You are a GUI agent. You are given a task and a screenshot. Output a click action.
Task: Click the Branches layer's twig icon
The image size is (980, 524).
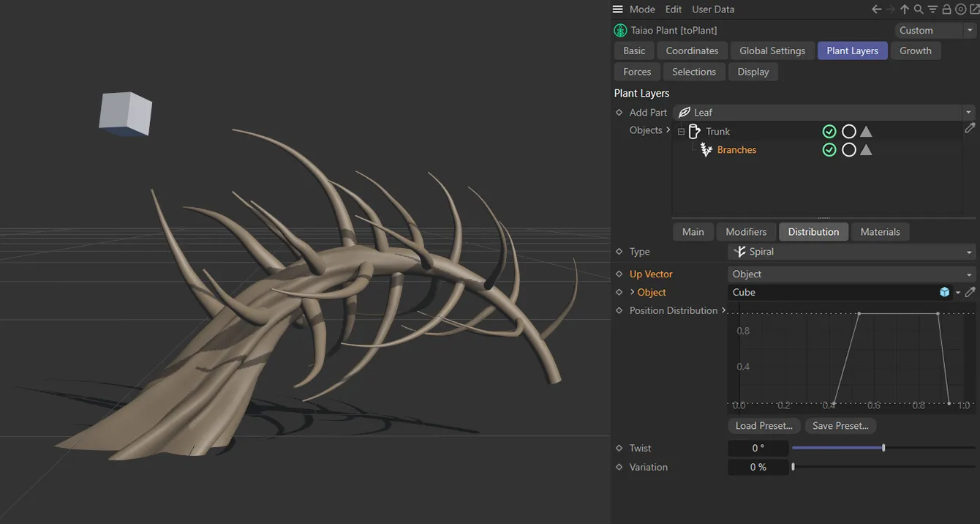pos(706,149)
